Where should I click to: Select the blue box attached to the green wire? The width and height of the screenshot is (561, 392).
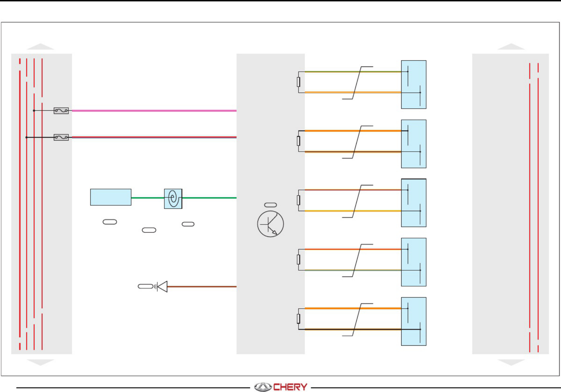(x=111, y=197)
